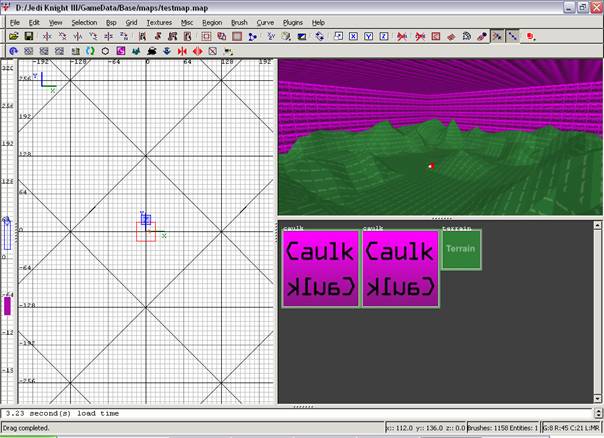Open the Brush menu

pos(239,22)
